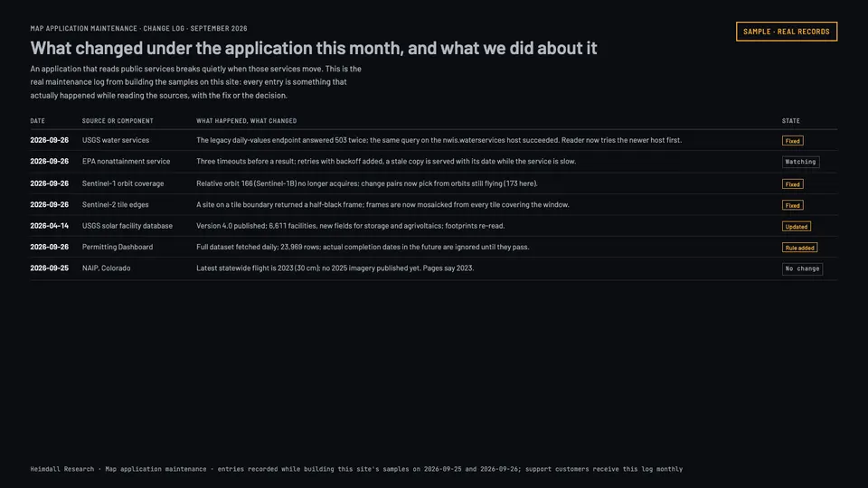The width and height of the screenshot is (868, 488).
Task: Select the Sentinel-1 orbit coverage source cell
Action: pos(123,183)
